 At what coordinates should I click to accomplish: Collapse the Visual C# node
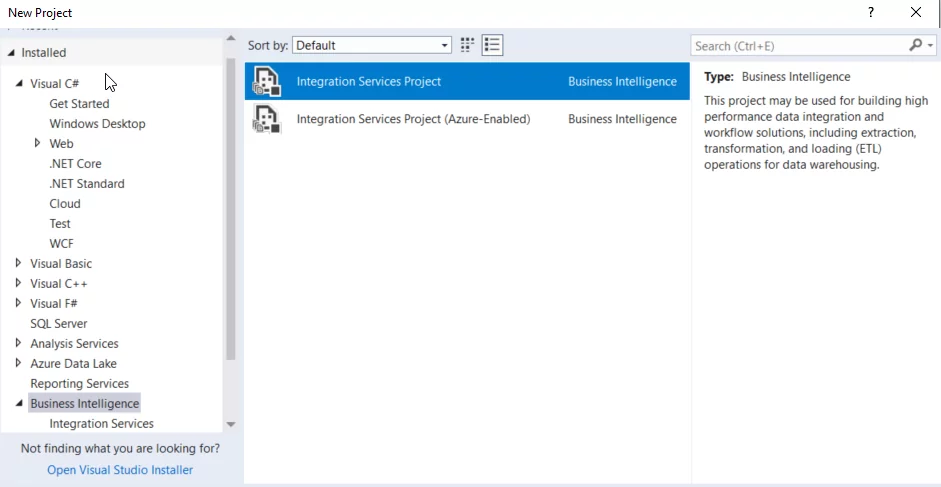[19, 83]
